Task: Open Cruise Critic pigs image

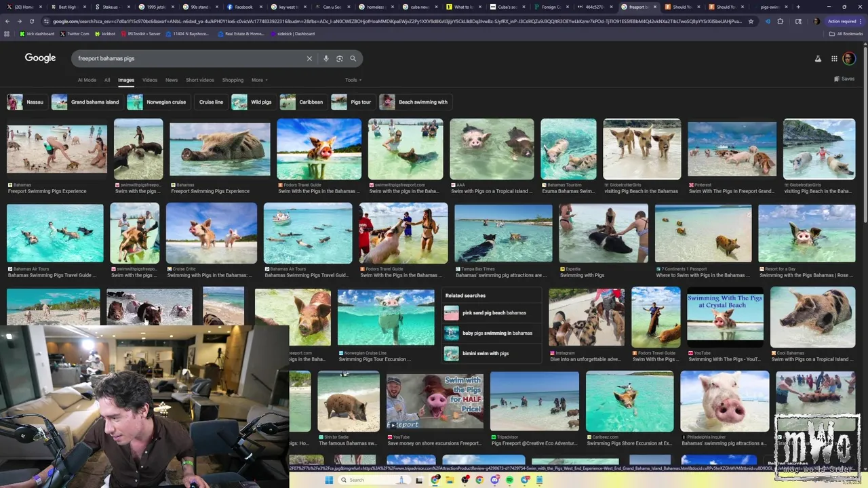Action: 211,233
